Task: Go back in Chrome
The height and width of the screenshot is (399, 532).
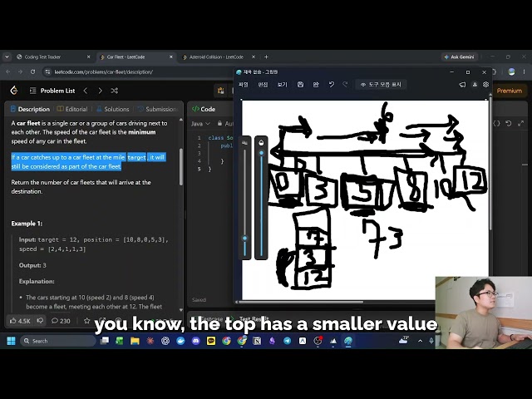Action: [8, 72]
